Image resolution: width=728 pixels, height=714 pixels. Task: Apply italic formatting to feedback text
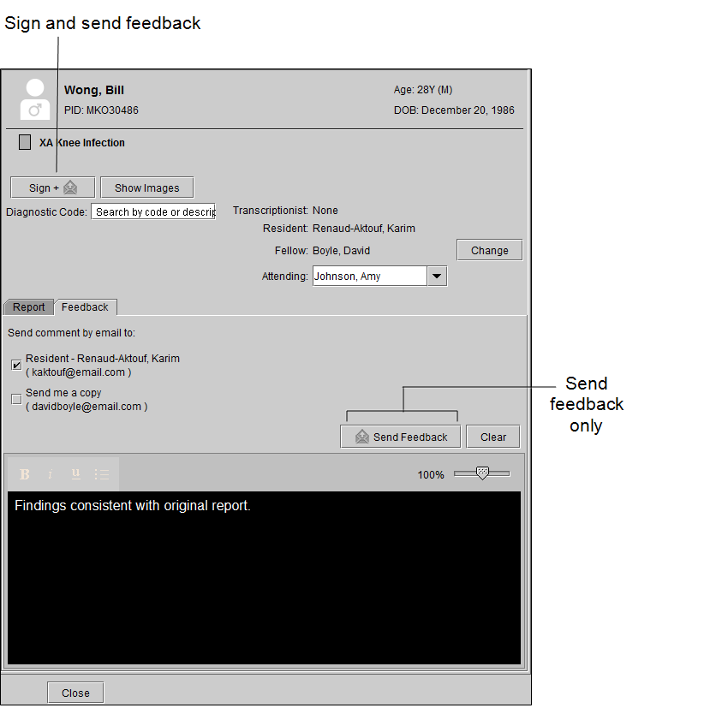(50, 474)
